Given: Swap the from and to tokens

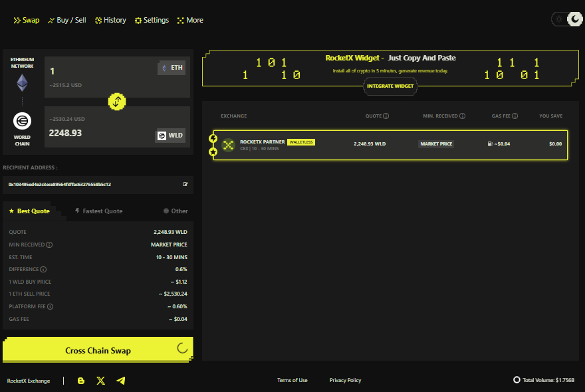Looking at the screenshot, I should (x=117, y=102).
